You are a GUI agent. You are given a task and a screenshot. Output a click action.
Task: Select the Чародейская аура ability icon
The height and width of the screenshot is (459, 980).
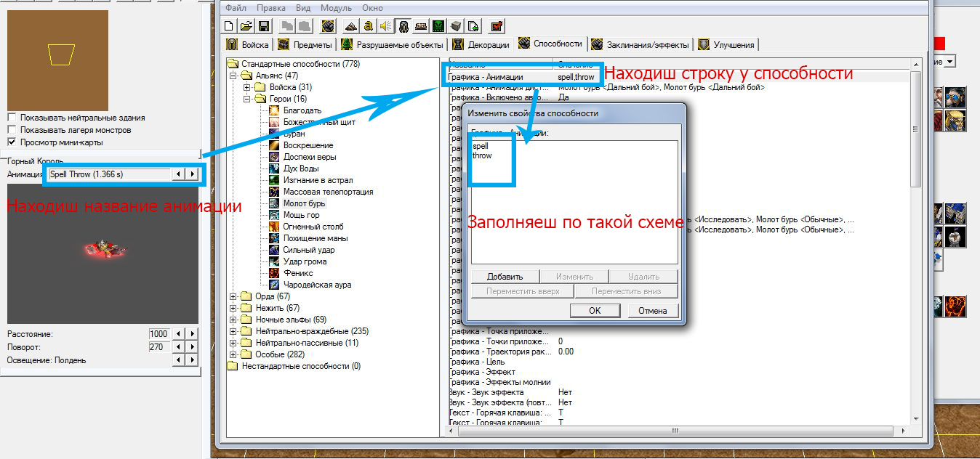(274, 285)
